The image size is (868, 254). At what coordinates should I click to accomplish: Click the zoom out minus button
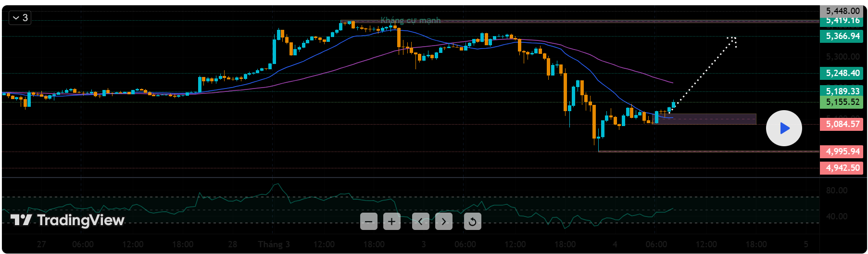(x=369, y=222)
